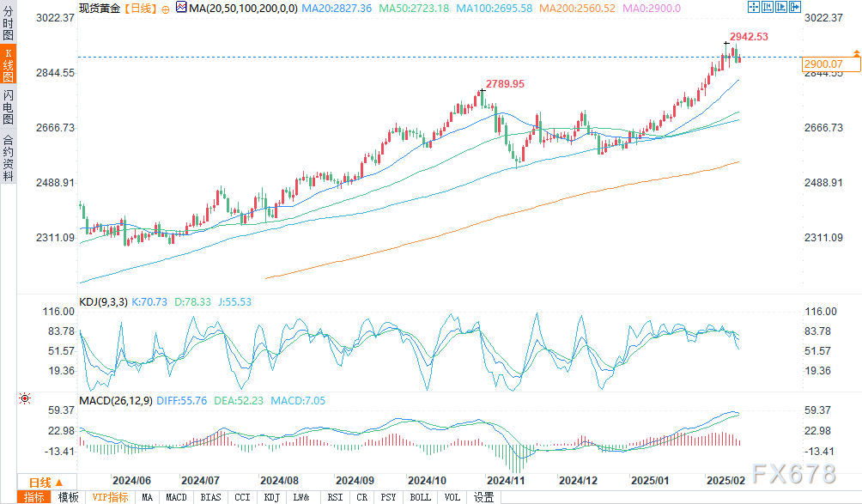Click the orange 2900.07 current price tag

(823, 64)
